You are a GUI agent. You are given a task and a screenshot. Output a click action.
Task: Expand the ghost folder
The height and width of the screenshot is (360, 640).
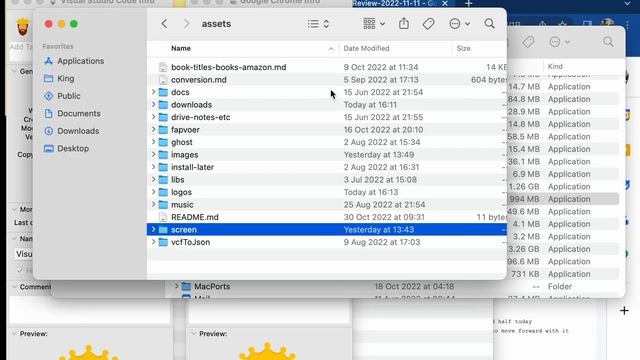(153, 142)
